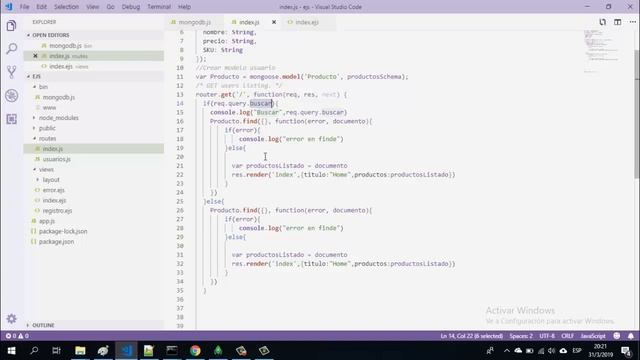Show errors and warnings in status bar
The width and height of the screenshot is (640, 360).
pyautogui.click(x=17, y=336)
